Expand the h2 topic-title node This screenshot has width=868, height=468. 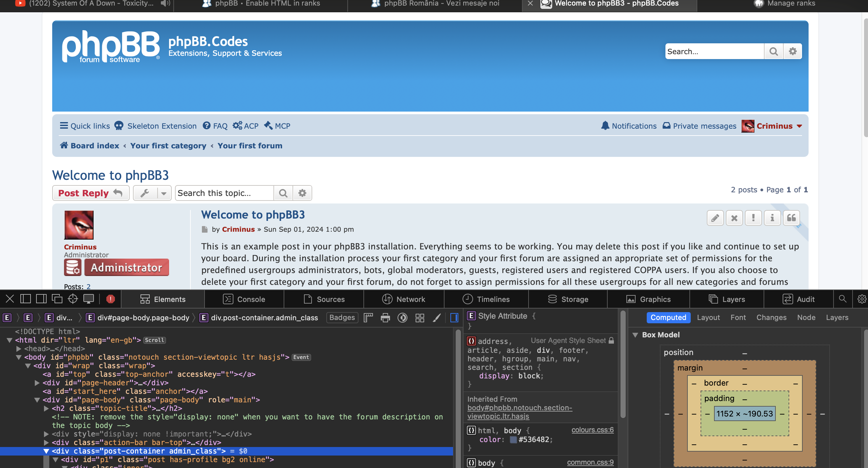click(x=47, y=408)
